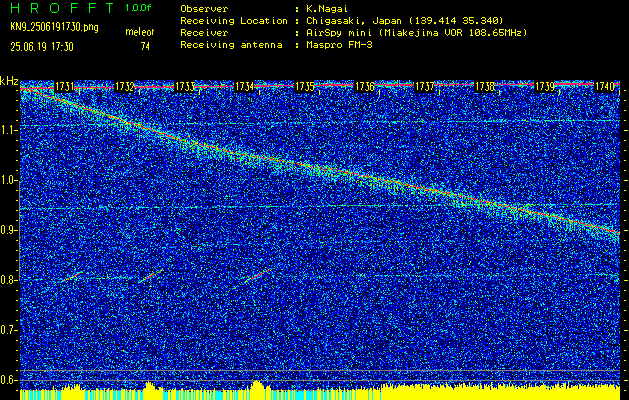The image size is (629, 400).
Task: Click the 1738 time marker
Action: coord(485,87)
